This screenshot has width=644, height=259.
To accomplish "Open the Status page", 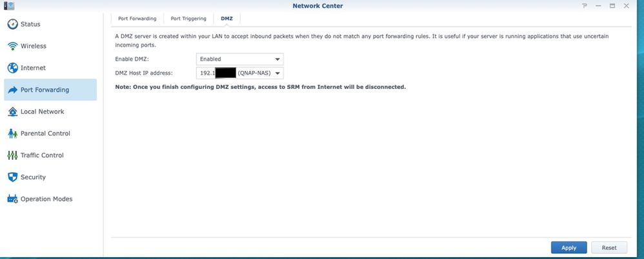I will pyautogui.click(x=50, y=24).
